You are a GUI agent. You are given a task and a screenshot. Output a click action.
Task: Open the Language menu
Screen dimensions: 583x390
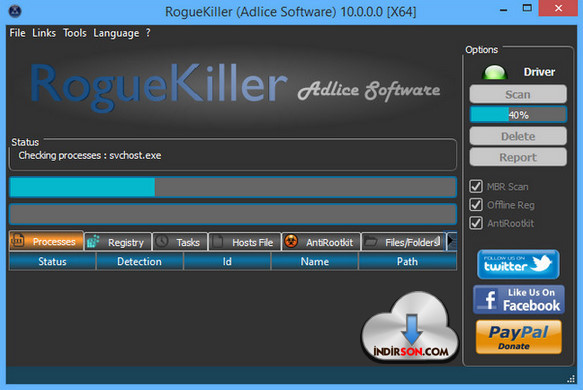[116, 33]
